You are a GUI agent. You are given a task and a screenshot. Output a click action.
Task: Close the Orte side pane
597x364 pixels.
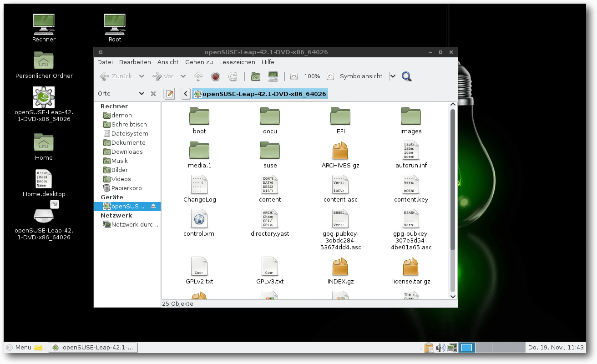pos(153,94)
